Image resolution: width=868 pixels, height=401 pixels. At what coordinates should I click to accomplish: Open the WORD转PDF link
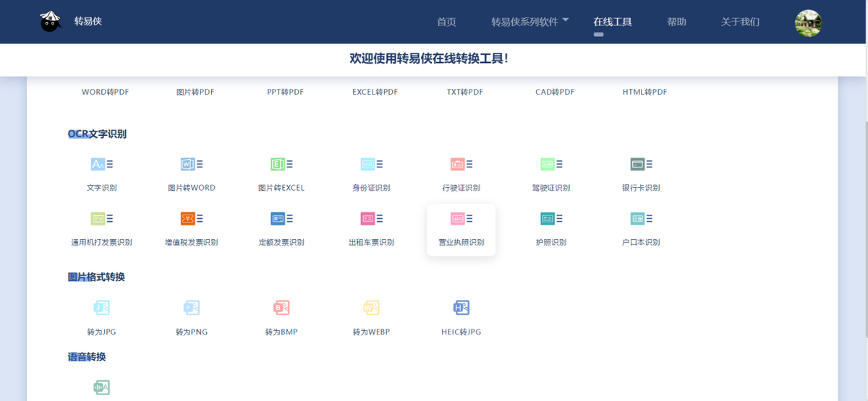click(105, 92)
